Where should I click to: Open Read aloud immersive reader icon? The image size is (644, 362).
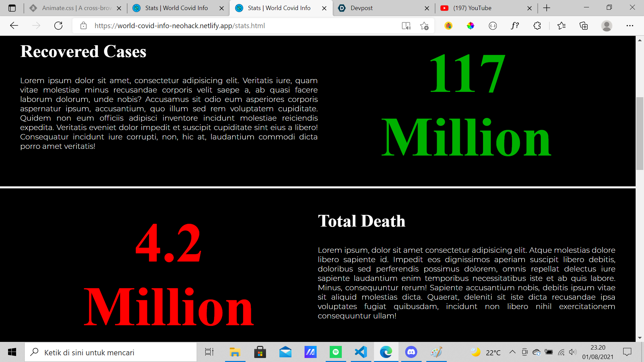point(406,26)
